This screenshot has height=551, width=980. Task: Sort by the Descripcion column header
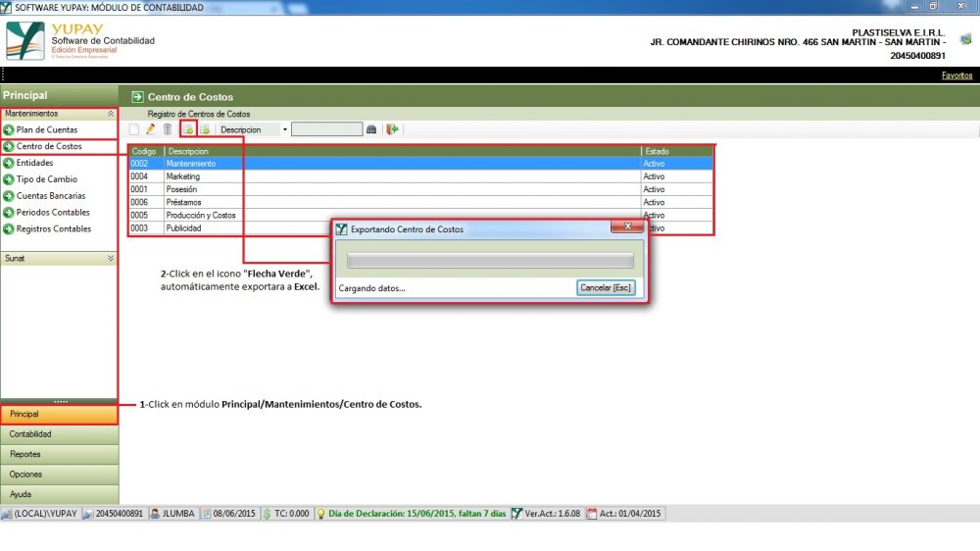pyautogui.click(x=403, y=151)
